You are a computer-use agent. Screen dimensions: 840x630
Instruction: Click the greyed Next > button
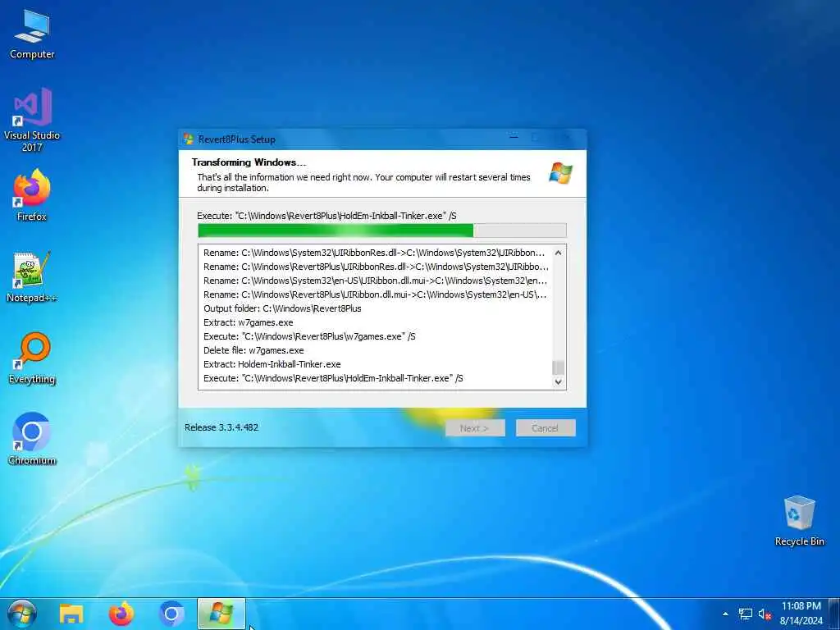click(475, 428)
